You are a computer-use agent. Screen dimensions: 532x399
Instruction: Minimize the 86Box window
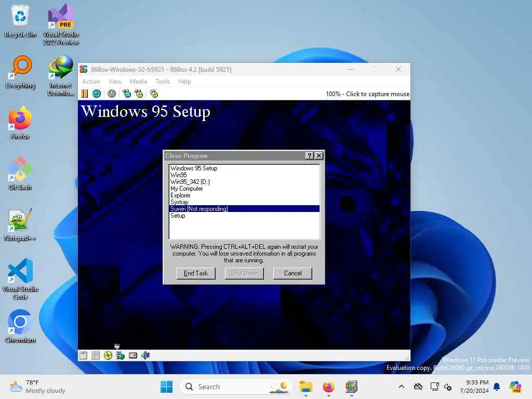point(351,69)
